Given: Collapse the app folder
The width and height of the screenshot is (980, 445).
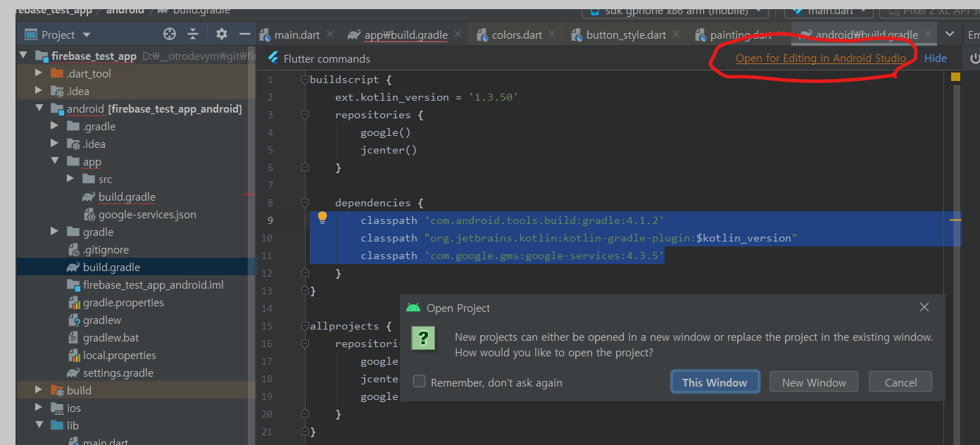Looking at the screenshot, I should point(55,161).
